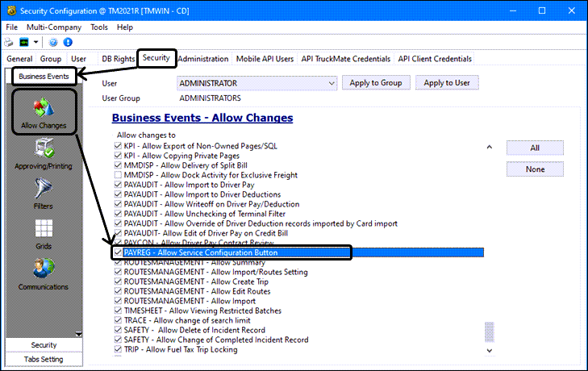This screenshot has height=371, width=588.
Task: Toggle TRIP Allow Fuel Tax Trip Locking checkbox
Action: coord(118,349)
